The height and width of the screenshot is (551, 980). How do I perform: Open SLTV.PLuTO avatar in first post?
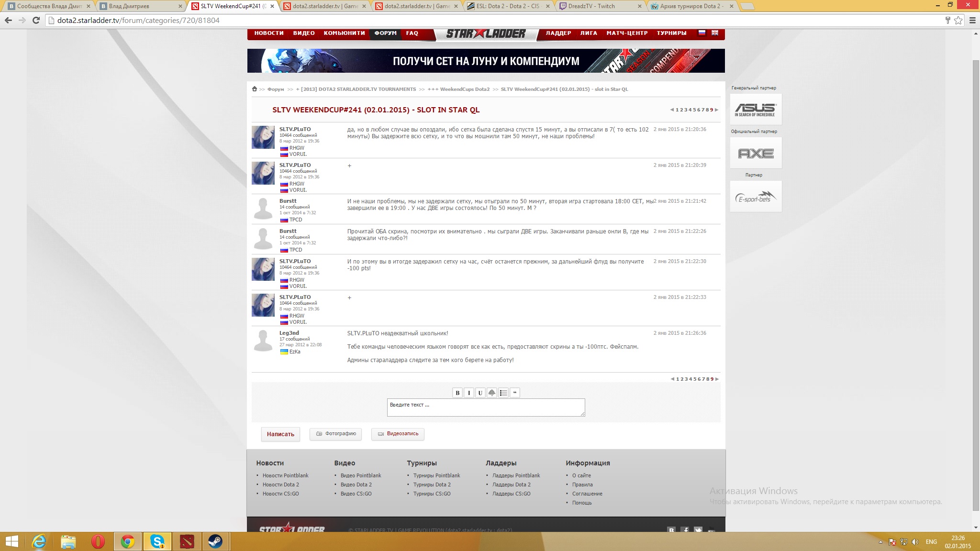pyautogui.click(x=263, y=137)
